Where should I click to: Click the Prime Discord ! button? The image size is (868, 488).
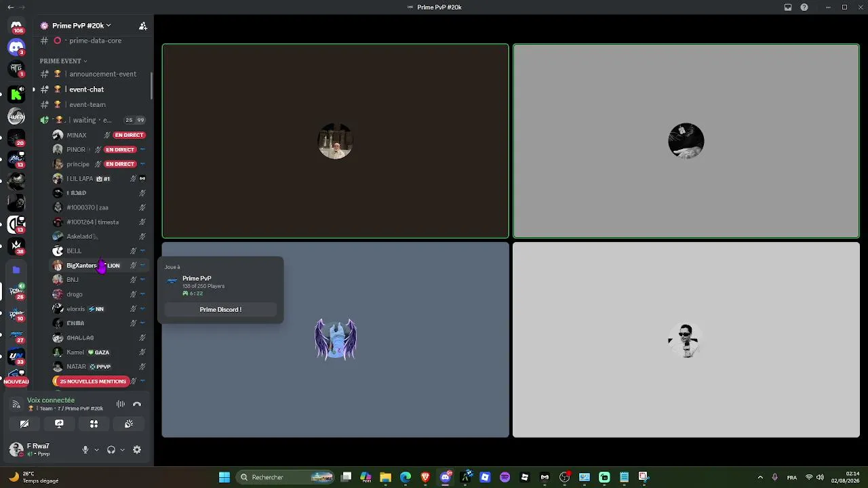(x=220, y=310)
